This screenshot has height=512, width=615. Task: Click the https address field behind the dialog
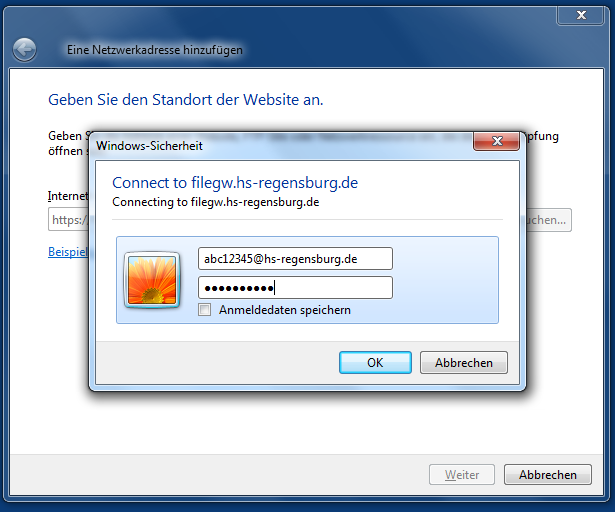[69, 220]
